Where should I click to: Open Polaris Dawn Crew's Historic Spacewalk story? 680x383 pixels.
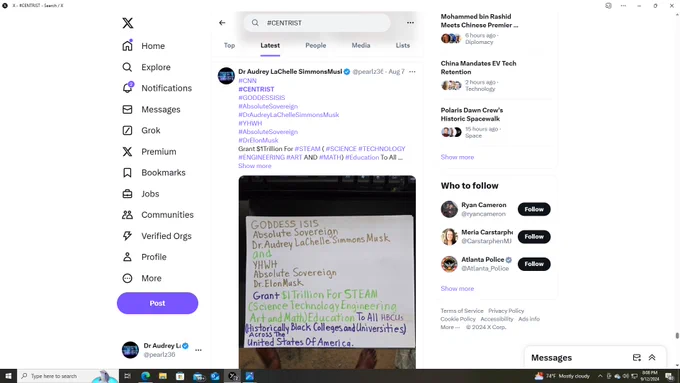point(472,115)
